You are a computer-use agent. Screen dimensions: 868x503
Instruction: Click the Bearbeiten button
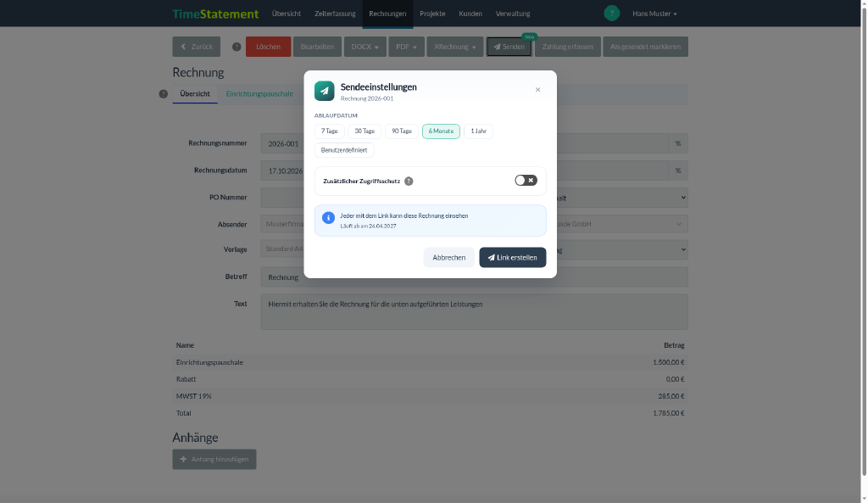317,47
